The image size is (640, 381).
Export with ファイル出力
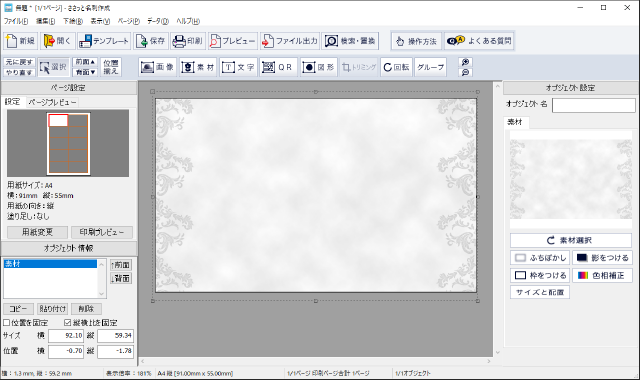(x=290, y=41)
